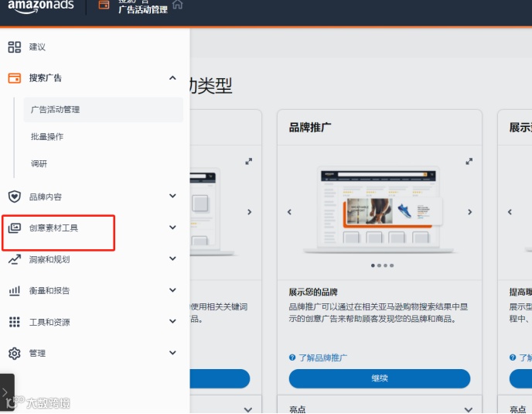Click the home icon in header

[177, 5]
